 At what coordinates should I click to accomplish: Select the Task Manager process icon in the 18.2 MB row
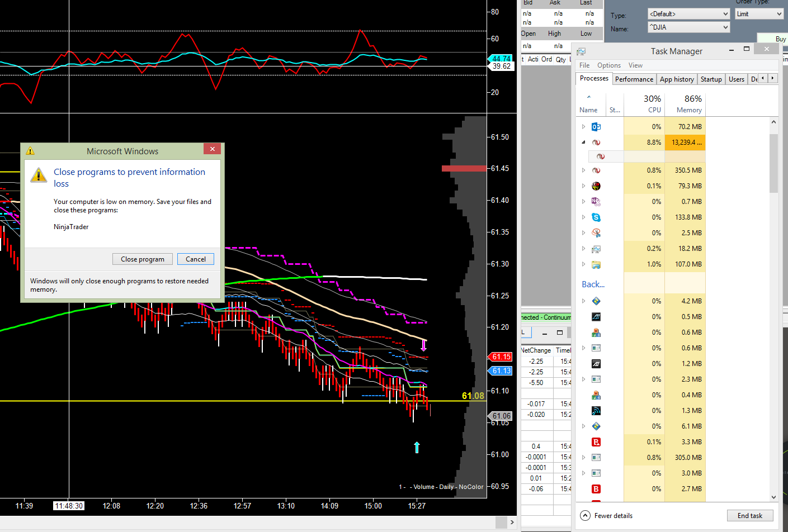pyautogui.click(x=596, y=249)
